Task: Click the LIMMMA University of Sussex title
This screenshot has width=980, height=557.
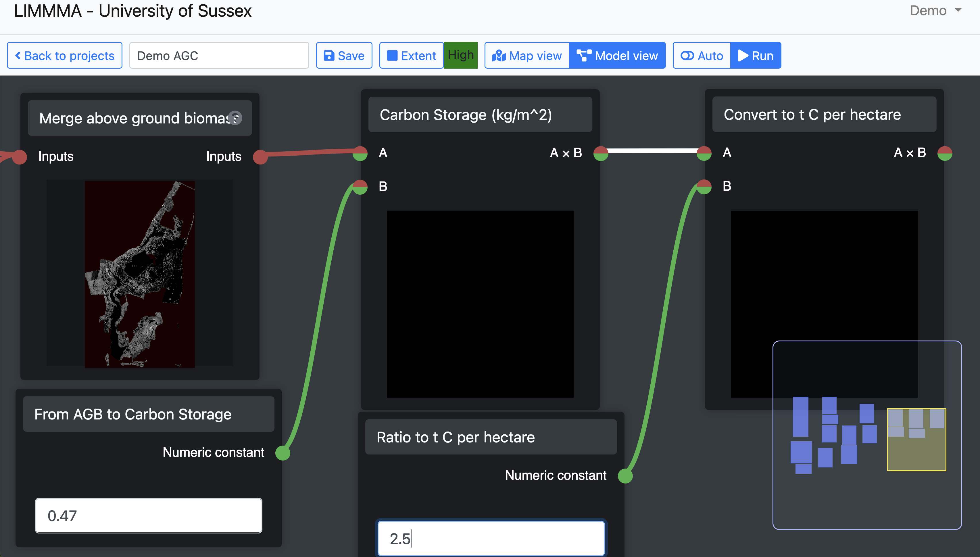Action: click(132, 11)
